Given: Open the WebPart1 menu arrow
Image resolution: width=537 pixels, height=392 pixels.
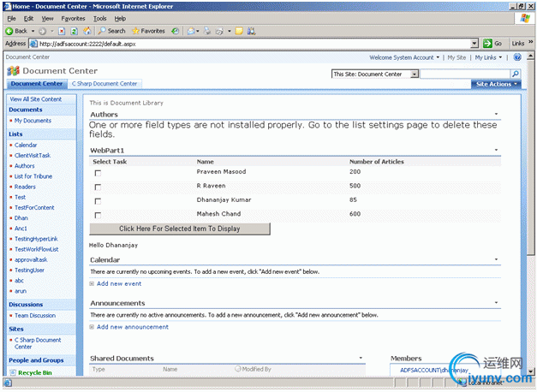Looking at the screenshot, I should [x=496, y=150].
